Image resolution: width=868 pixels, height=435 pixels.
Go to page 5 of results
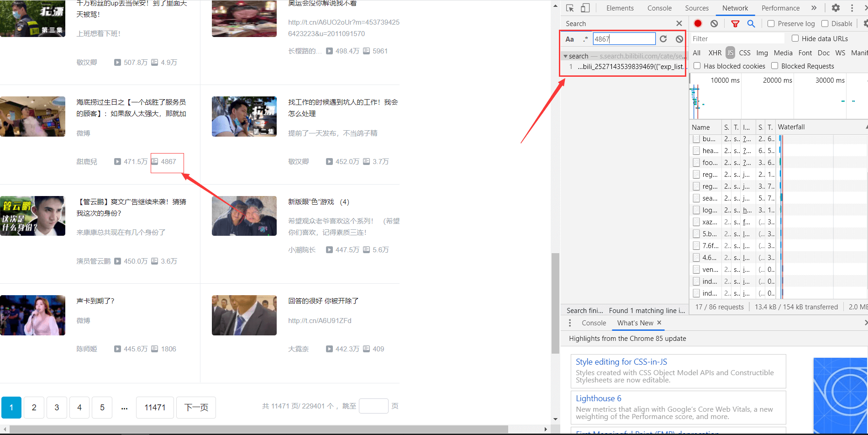(x=102, y=408)
